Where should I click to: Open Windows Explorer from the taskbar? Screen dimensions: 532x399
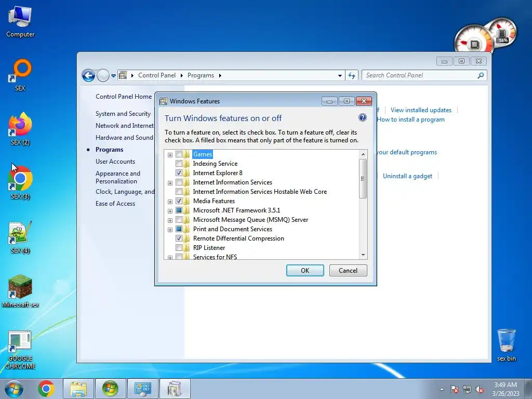pos(78,389)
